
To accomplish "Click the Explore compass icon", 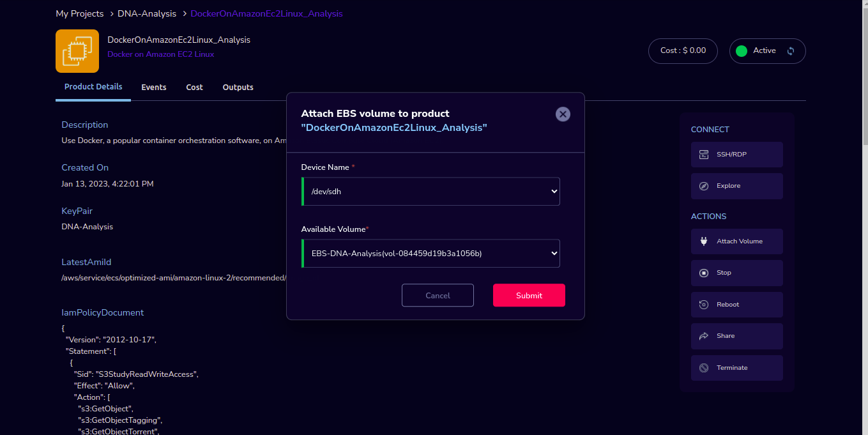I will 704,186.
